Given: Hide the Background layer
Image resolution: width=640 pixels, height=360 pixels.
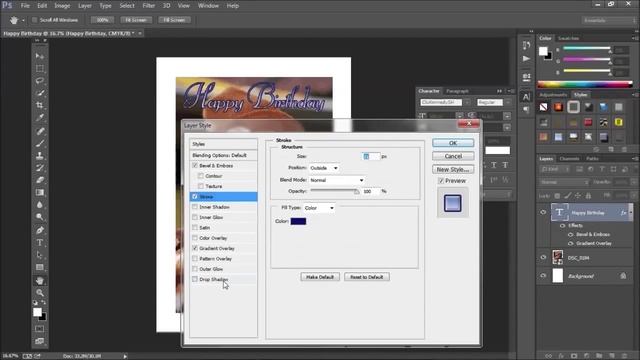Looking at the screenshot, I should click(543, 276).
